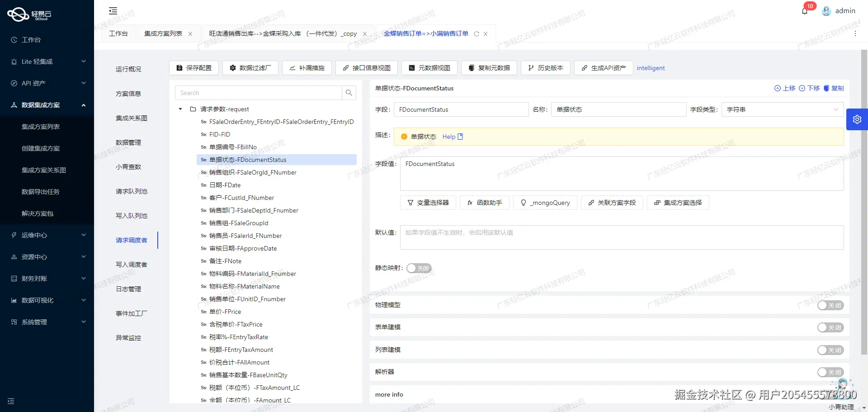Viewport: 868px width, 412px height.
Task: Click the intelligent link in the toolbar
Action: click(x=651, y=68)
